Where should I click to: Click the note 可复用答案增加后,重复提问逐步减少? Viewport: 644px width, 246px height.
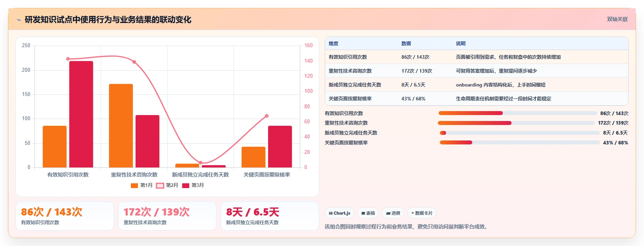(496, 71)
